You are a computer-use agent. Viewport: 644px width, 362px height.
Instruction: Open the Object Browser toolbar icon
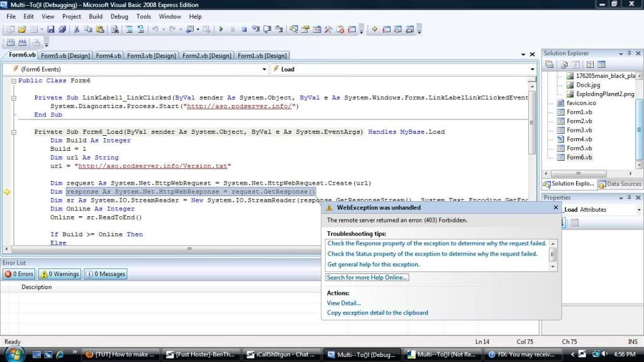[317, 30]
